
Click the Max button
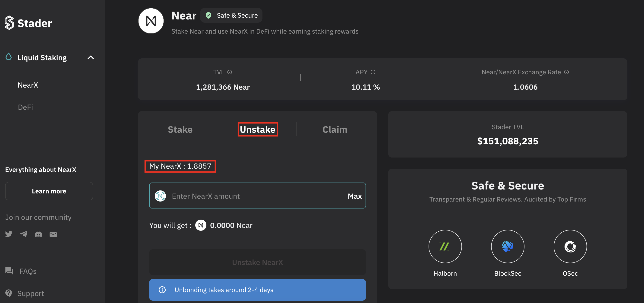[355, 196]
